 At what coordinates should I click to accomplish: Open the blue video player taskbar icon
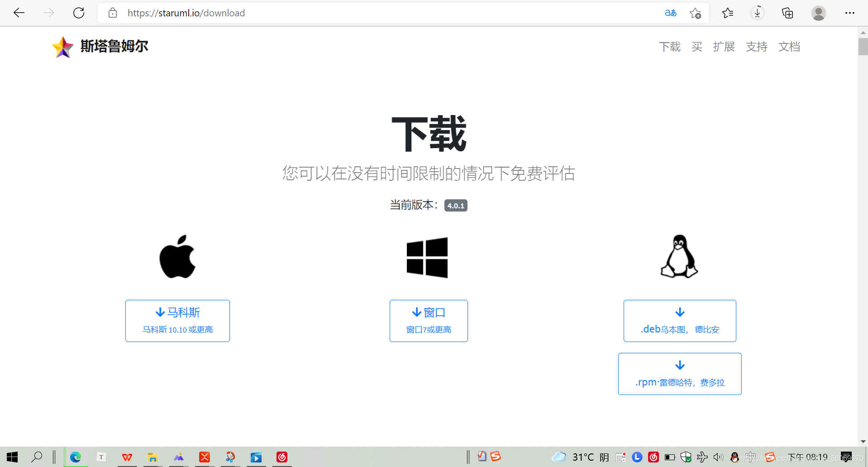(256, 457)
